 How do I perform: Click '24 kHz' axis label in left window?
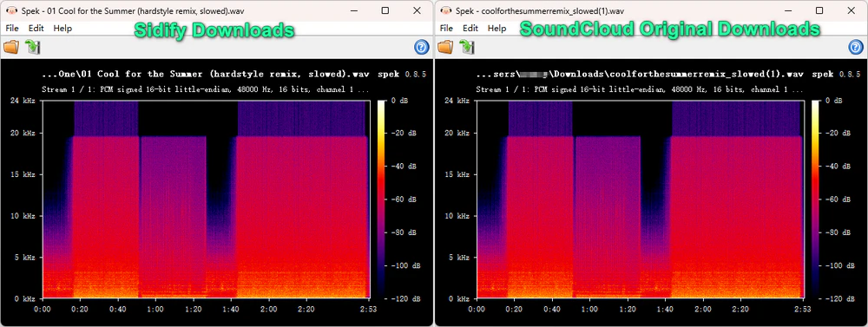(x=23, y=100)
